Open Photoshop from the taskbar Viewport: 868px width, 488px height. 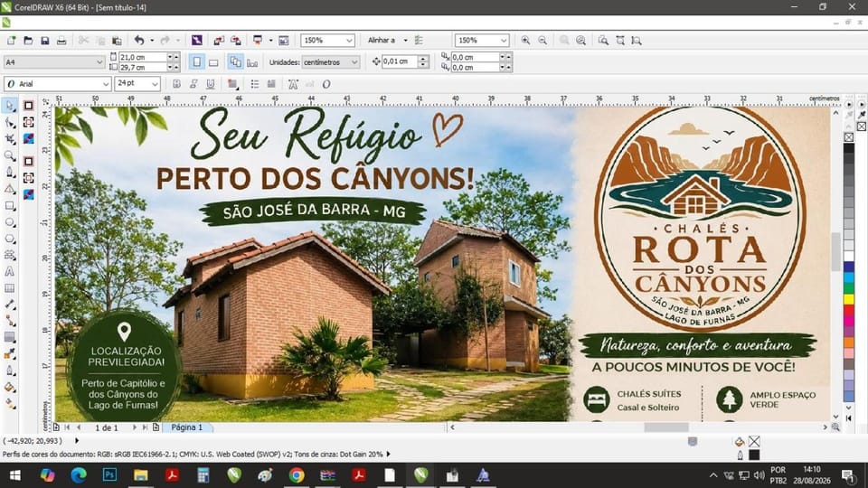pos(109,474)
